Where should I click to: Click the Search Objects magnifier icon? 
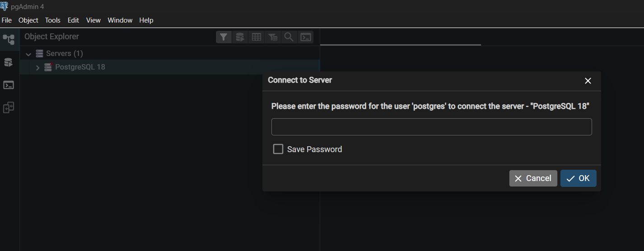click(289, 37)
